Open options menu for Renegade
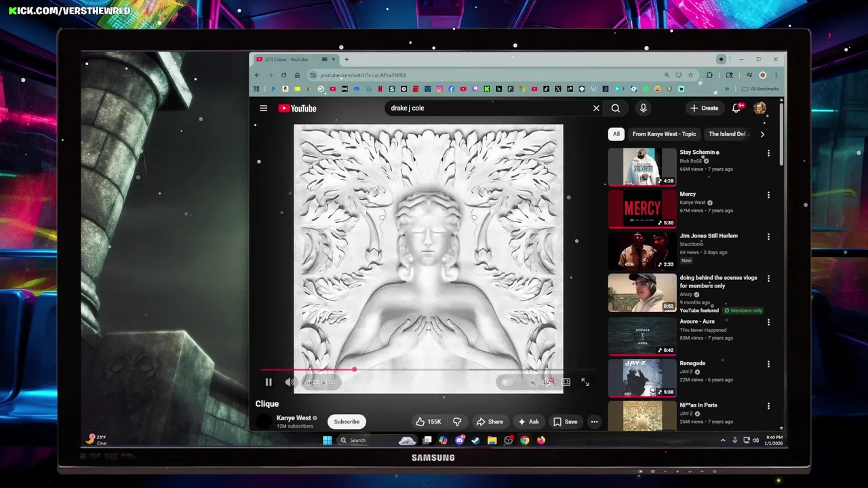The width and height of the screenshot is (868, 488). (x=768, y=364)
